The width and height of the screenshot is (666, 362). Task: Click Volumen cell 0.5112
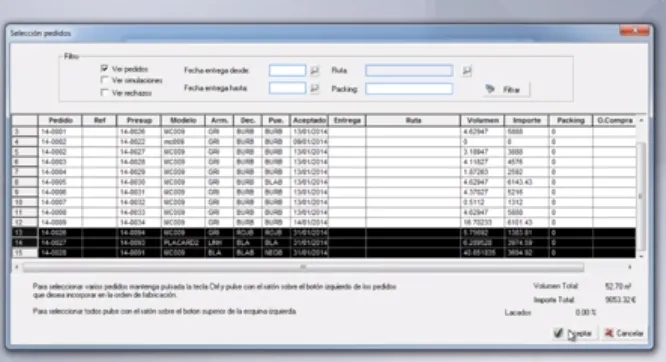[x=483, y=202]
